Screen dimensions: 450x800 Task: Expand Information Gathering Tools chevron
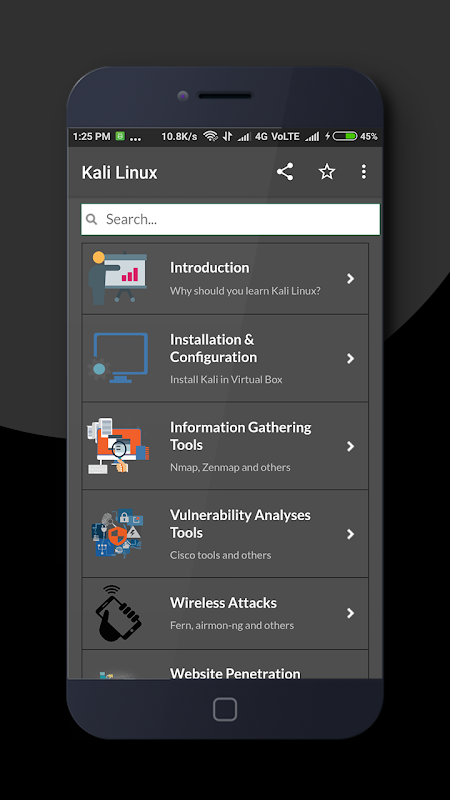[351, 446]
